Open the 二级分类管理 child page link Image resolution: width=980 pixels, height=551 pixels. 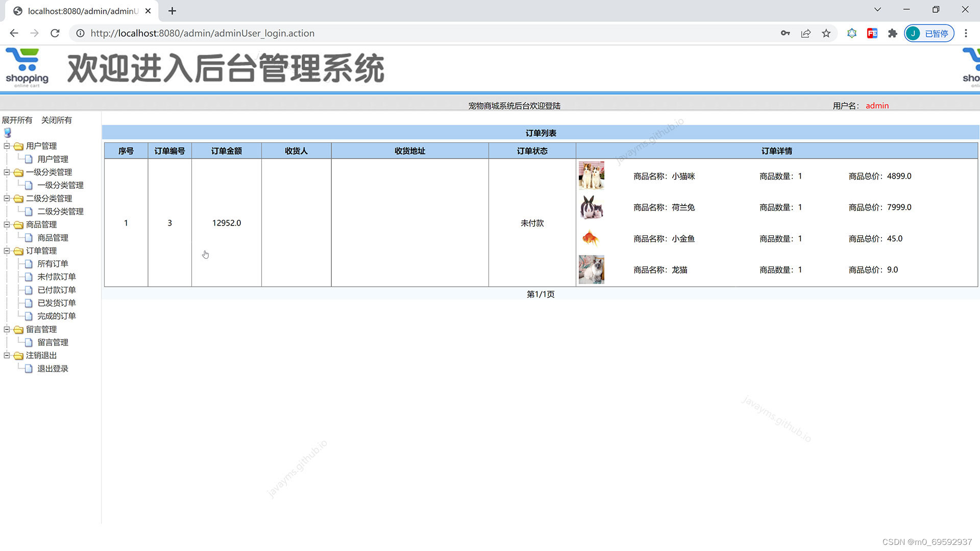[x=60, y=211]
